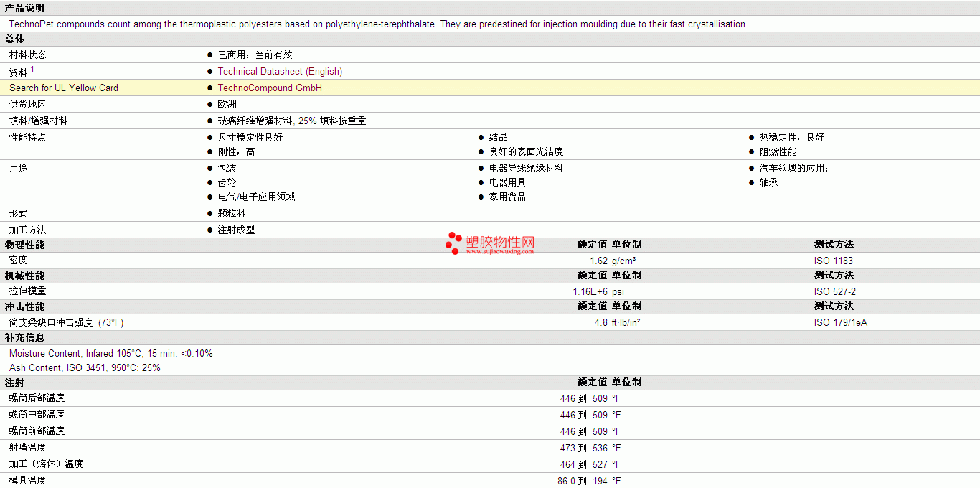Screen dimensions: 980x488
Task: Select the 颗粒料 form value
Action: 232,214
